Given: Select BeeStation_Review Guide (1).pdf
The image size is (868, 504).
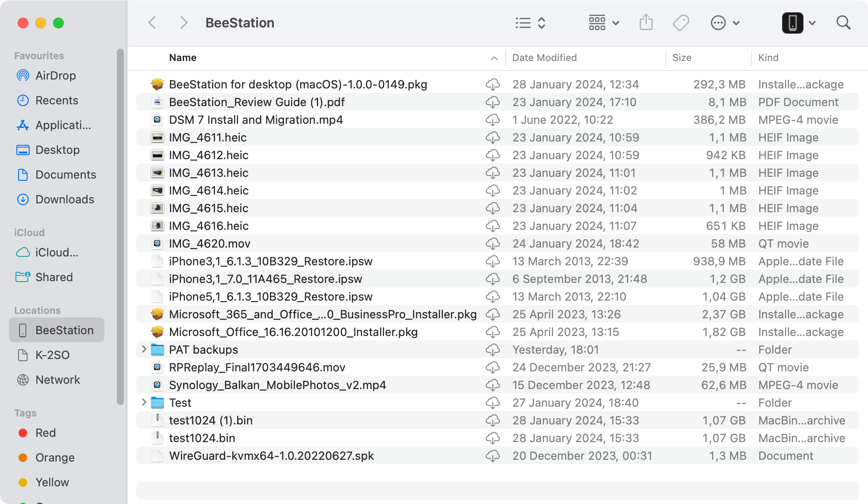Looking at the screenshot, I should pyautogui.click(x=498, y=102).
